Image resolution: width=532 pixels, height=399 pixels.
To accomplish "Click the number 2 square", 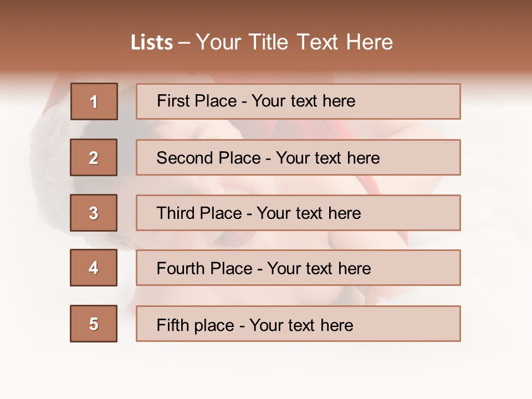I will 94,157.
